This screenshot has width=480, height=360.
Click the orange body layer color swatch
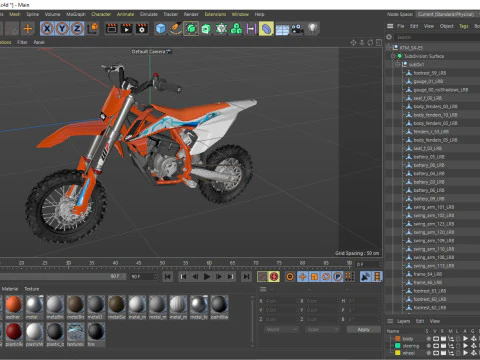point(397,339)
